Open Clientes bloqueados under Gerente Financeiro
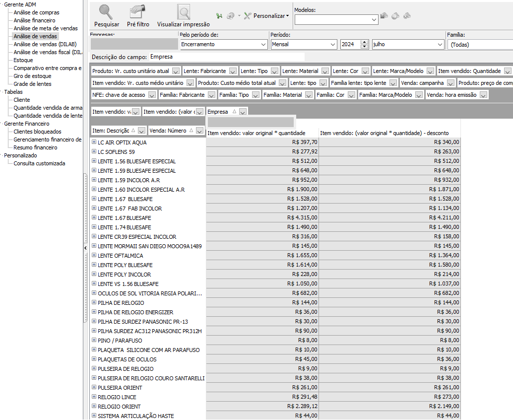 pyautogui.click(x=37, y=132)
